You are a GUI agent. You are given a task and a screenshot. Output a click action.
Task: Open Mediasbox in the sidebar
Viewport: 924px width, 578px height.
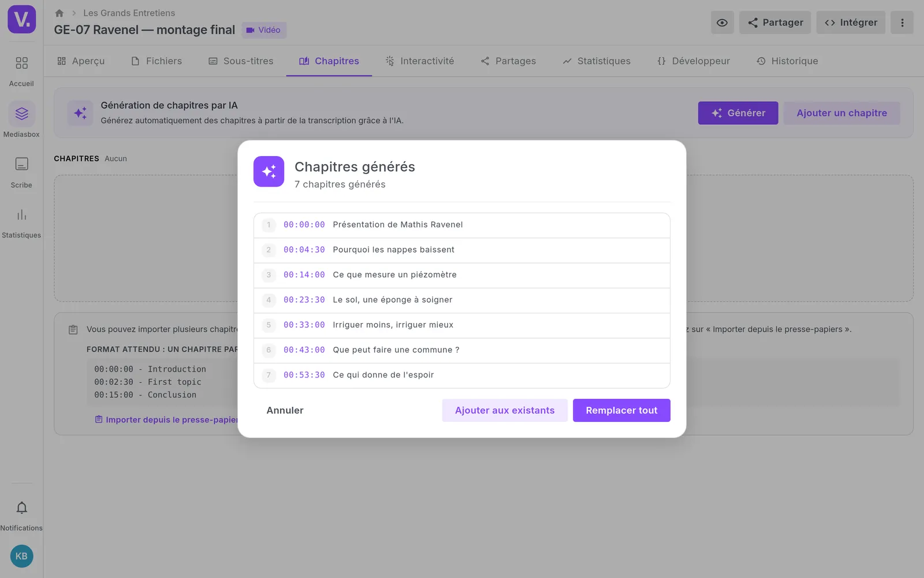coord(21,120)
